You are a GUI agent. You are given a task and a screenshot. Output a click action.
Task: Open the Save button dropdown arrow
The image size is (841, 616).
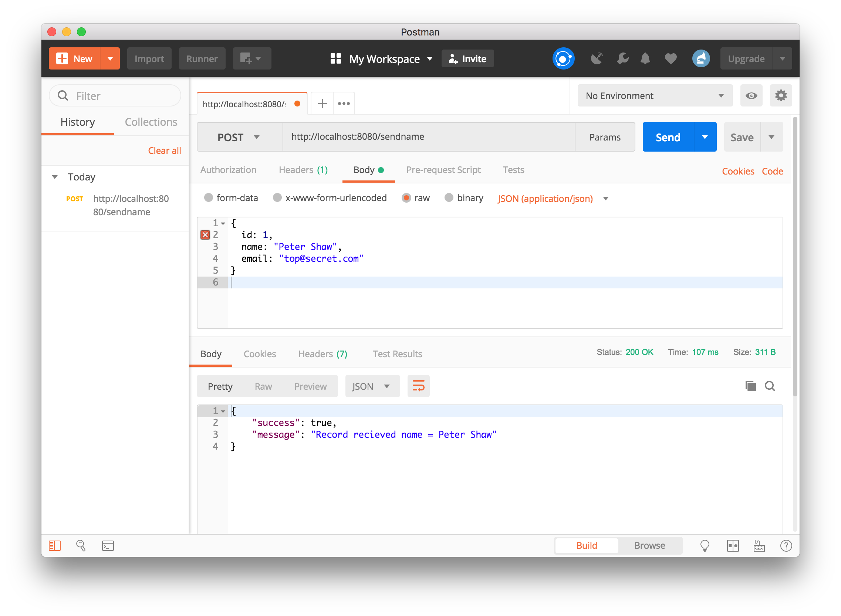coord(771,137)
